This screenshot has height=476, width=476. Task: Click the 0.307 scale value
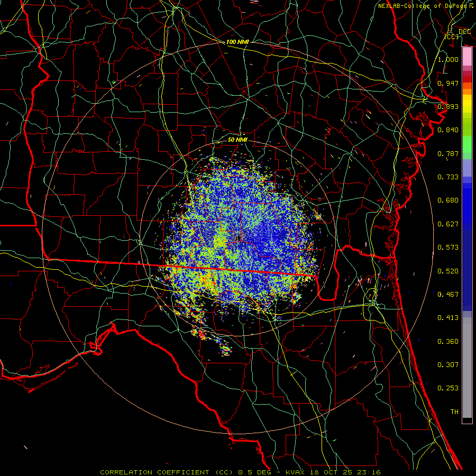448,364
